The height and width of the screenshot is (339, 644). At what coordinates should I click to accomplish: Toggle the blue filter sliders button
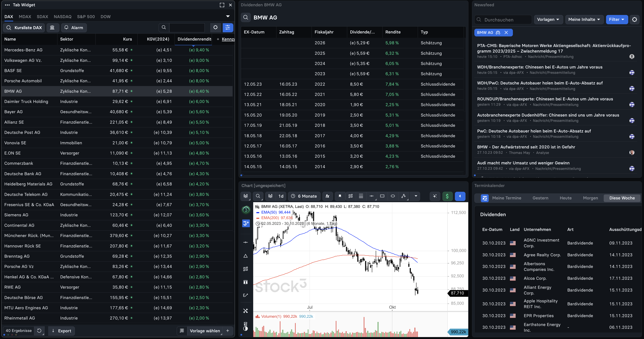click(228, 27)
